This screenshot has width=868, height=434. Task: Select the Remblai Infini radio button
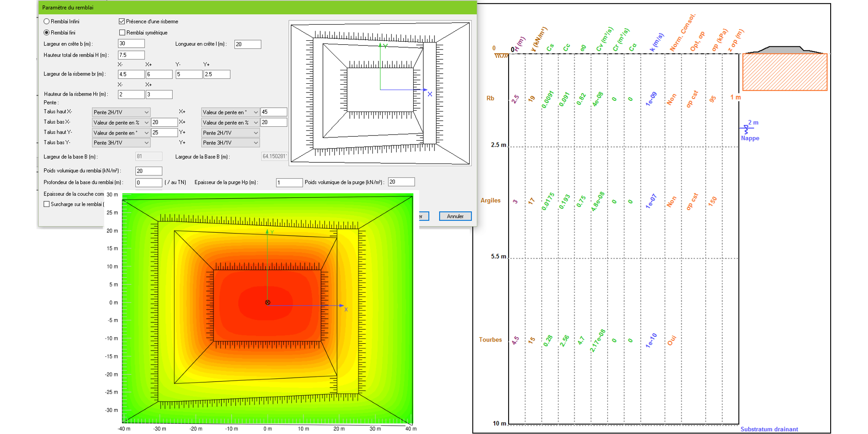(x=47, y=21)
